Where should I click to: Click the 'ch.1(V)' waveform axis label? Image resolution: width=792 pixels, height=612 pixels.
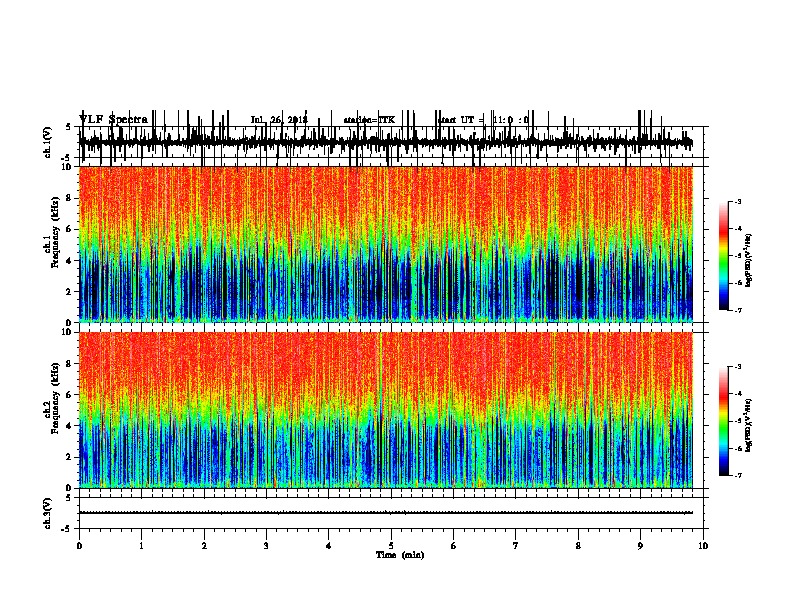pos(47,142)
